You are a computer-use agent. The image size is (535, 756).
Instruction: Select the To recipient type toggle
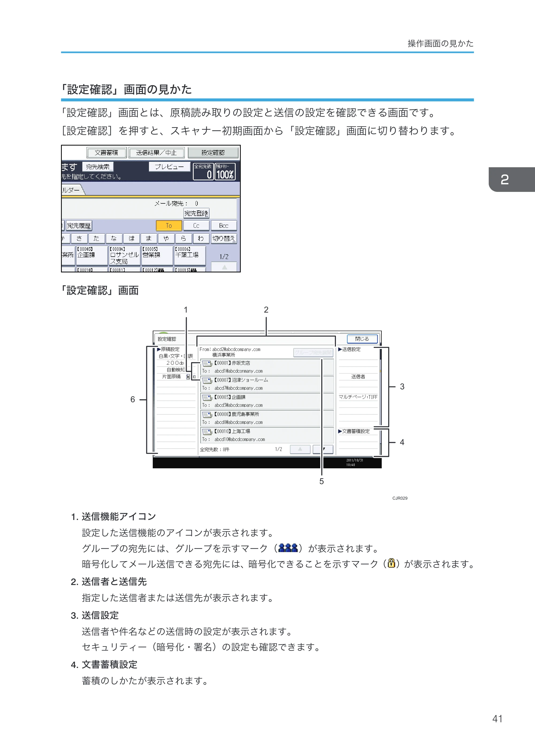[169, 226]
